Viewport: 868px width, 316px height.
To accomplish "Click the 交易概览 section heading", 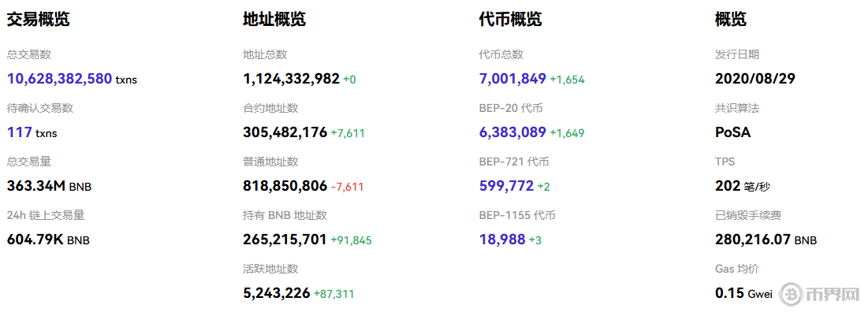I will pos(39,20).
